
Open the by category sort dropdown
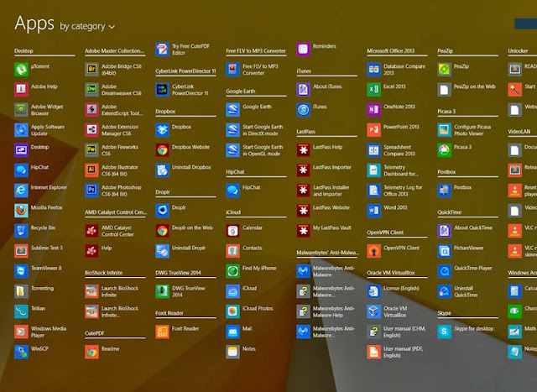[x=87, y=26]
